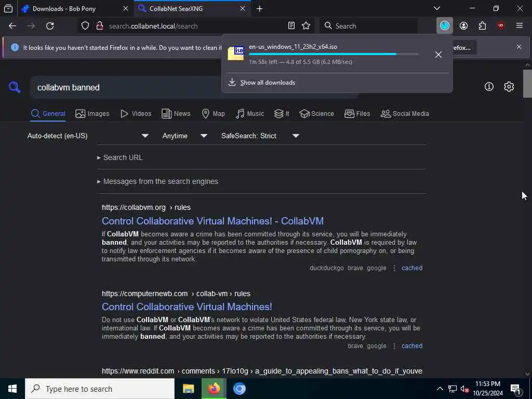532x399 pixels.
Task: Switch to Social Media search category
Action: pyautogui.click(x=405, y=114)
